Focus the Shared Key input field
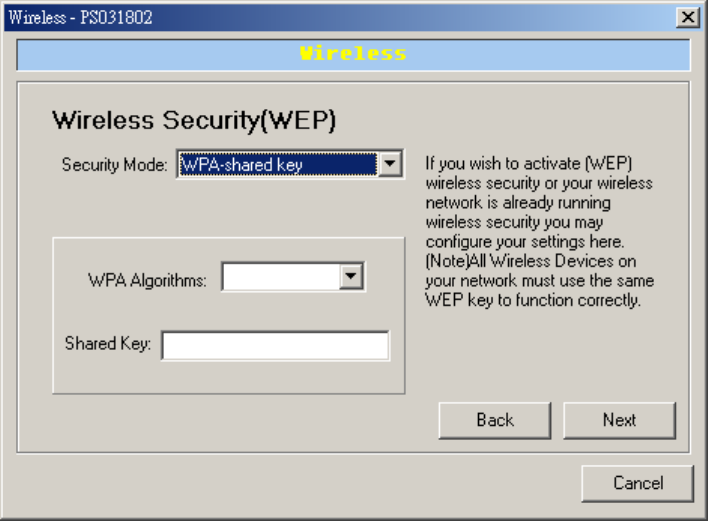Screen dimensions: 708x521 coord(275,345)
